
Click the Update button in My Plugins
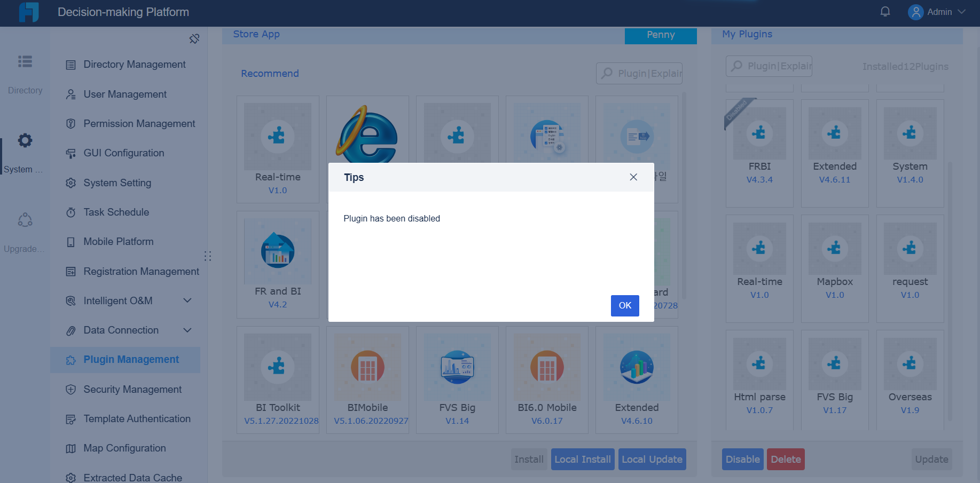coord(931,460)
